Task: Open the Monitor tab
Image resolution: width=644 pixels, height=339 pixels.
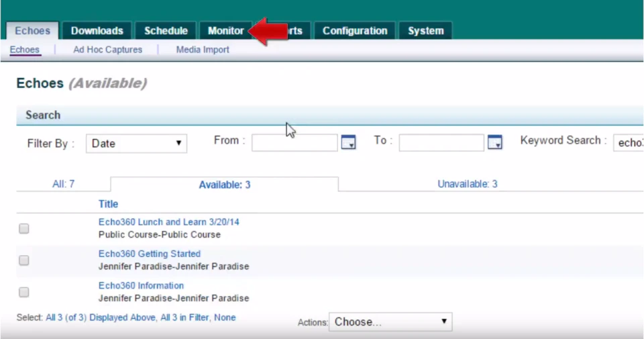Action: pyautogui.click(x=225, y=31)
